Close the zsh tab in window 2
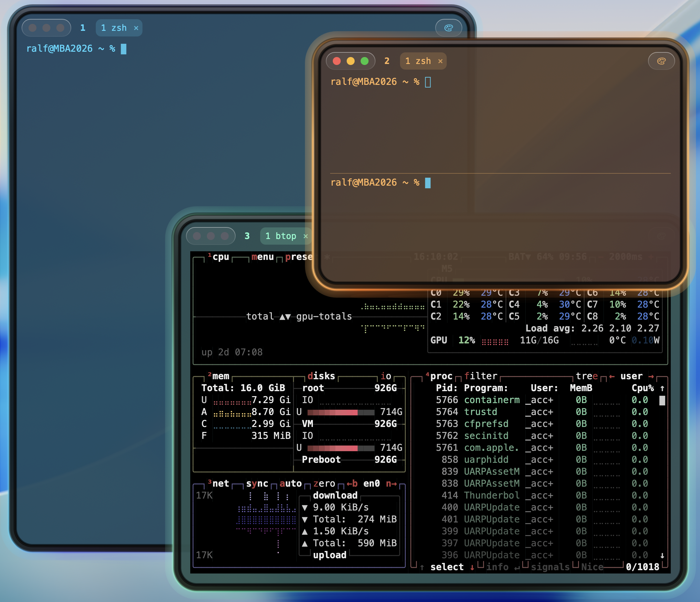Image resolution: width=700 pixels, height=602 pixels. (x=440, y=61)
